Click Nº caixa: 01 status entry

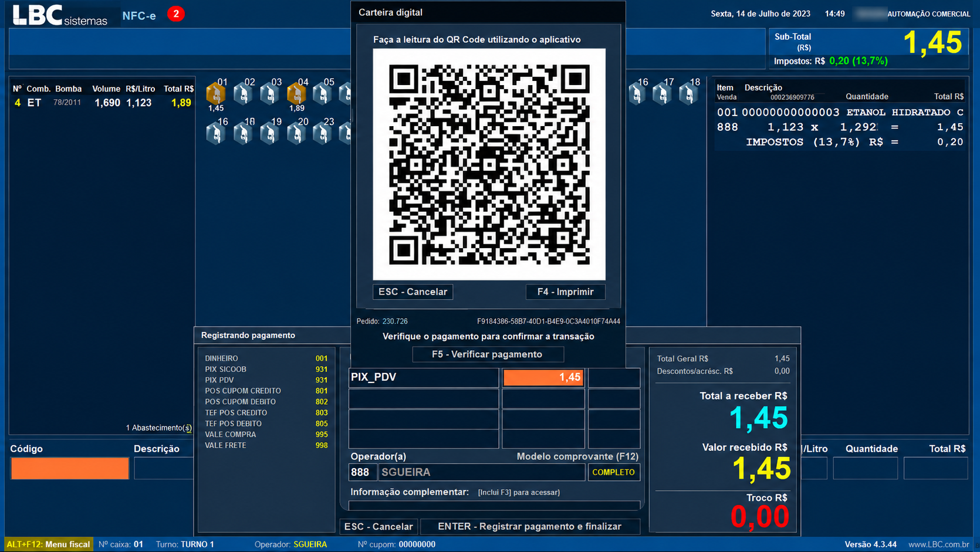(121, 544)
